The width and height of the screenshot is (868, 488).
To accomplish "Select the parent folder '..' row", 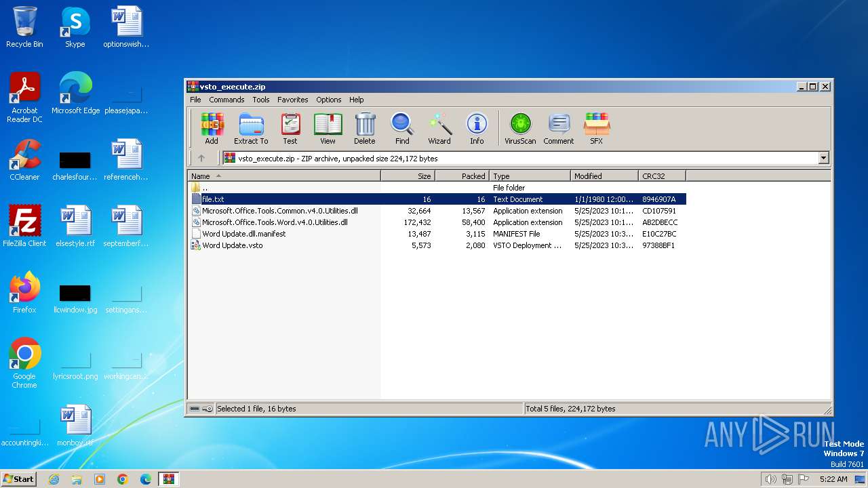I will (437, 188).
